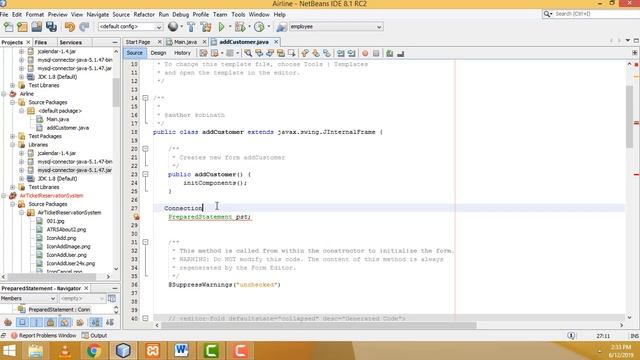This screenshot has width=640, height=360.
Task: Open VLC from the taskbar
Action: click(x=64, y=351)
